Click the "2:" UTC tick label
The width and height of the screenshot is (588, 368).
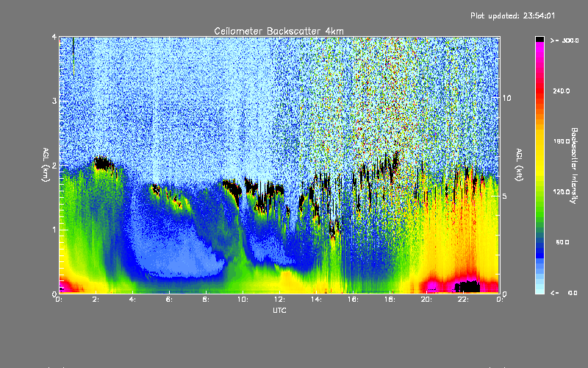pyautogui.click(x=96, y=300)
